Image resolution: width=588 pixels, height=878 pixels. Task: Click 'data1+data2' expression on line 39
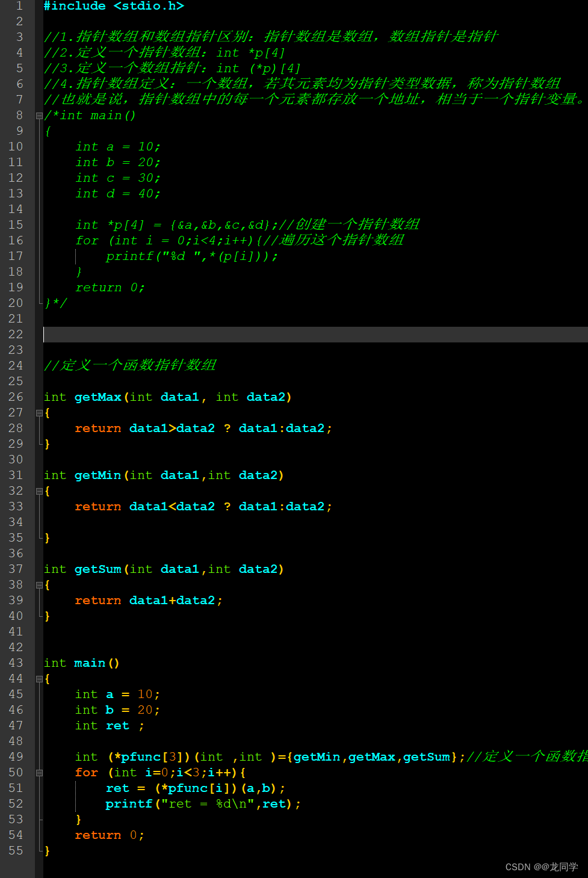172,601
